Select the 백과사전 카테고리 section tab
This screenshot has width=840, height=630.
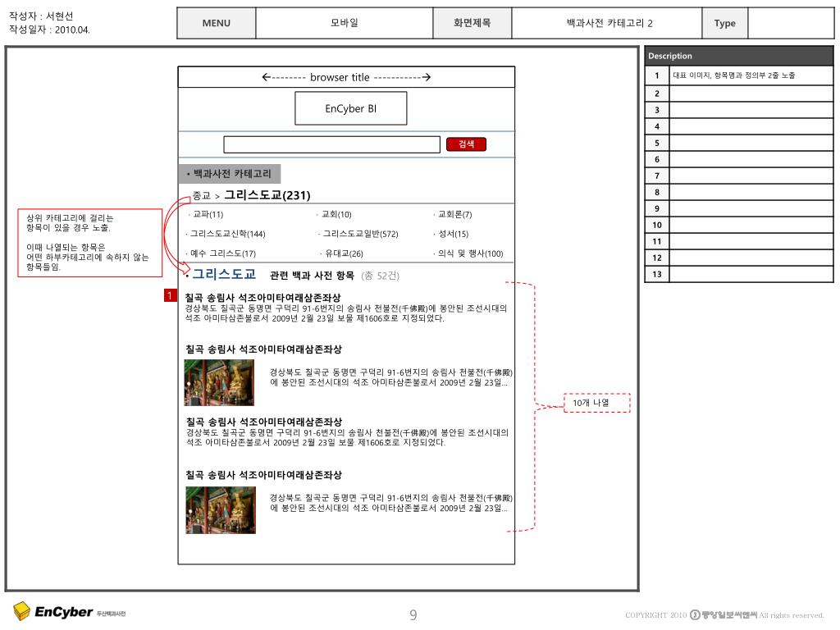230,174
